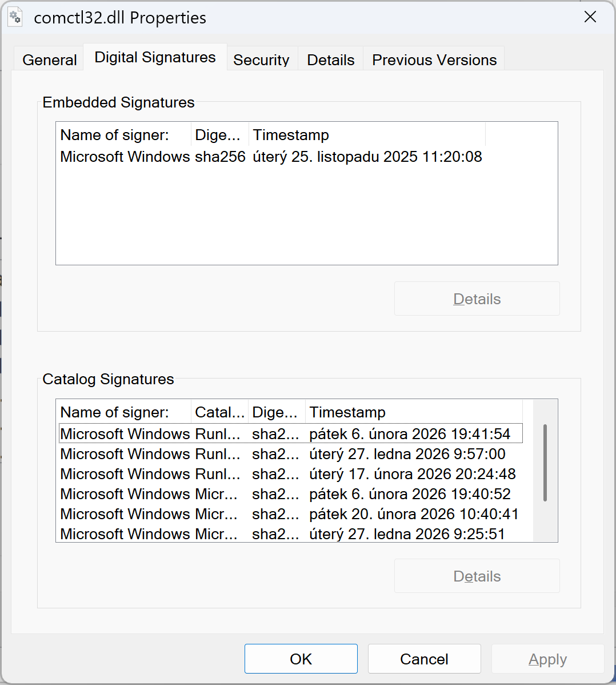Image resolution: width=616 pixels, height=685 pixels.
Task: Click Catalog list 'Name of signer:' column header
Action: (x=123, y=412)
